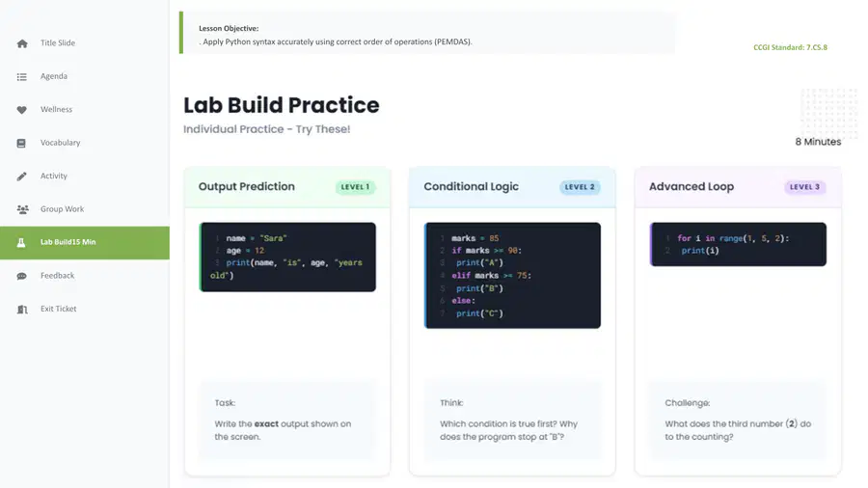
Task: Click the Lesson Objective banner
Action: (x=427, y=33)
